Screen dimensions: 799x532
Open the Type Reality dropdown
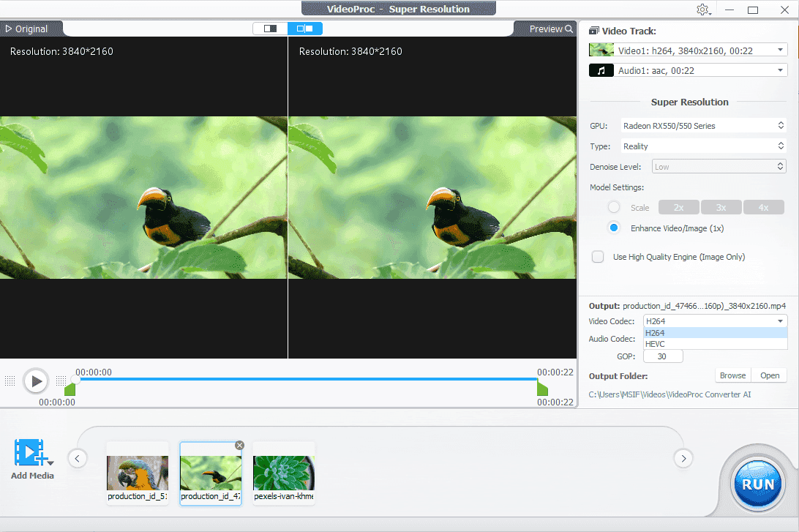point(703,146)
